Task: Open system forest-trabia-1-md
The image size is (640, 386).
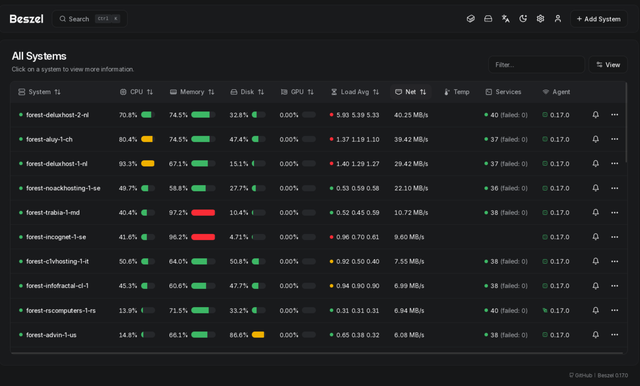Action: click(x=53, y=213)
